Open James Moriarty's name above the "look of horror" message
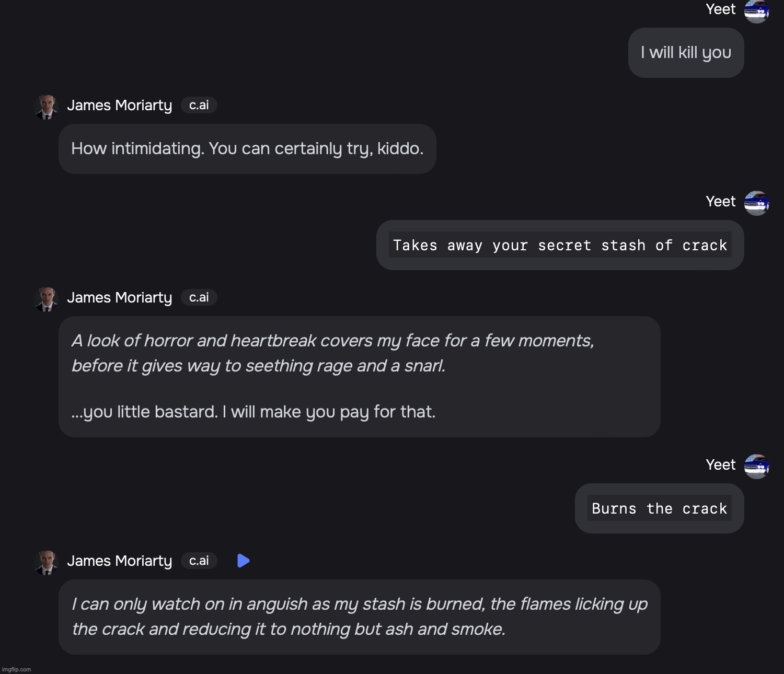This screenshot has width=784, height=674. coord(119,298)
